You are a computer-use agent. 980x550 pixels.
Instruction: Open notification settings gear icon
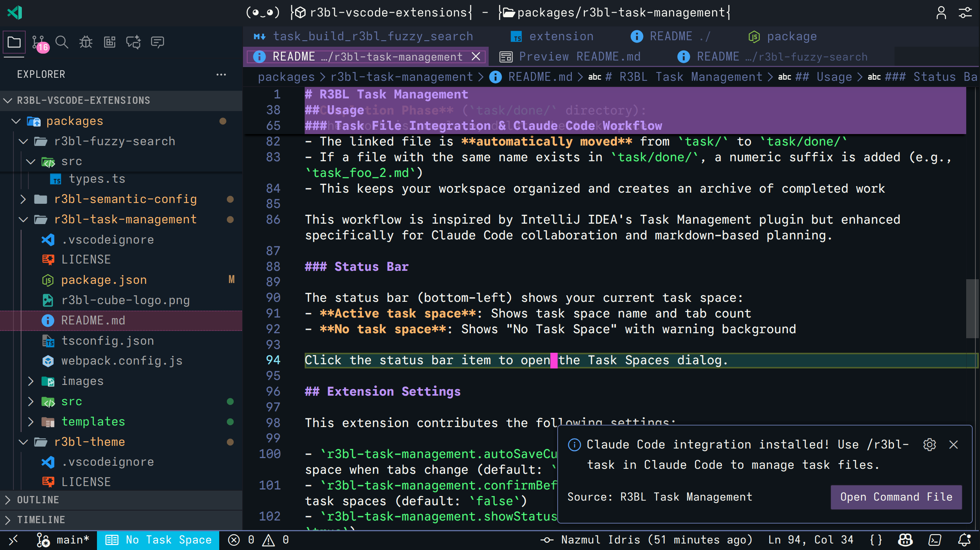[929, 445]
